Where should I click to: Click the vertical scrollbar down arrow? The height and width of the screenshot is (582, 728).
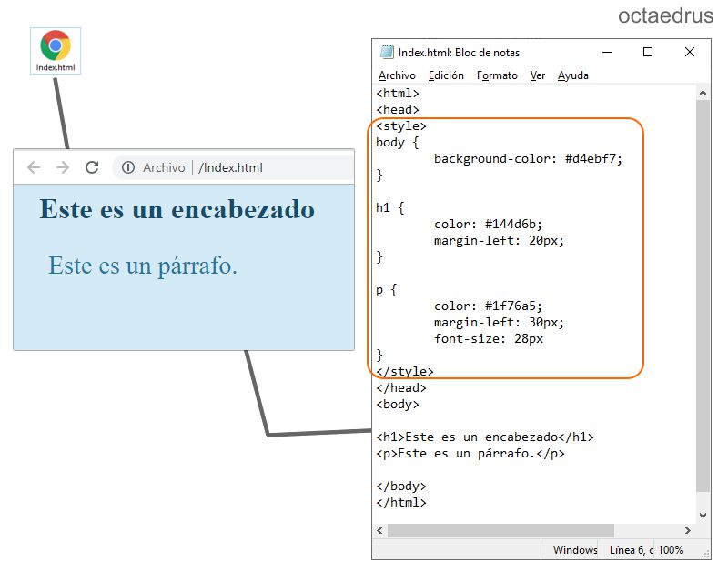[x=703, y=514]
